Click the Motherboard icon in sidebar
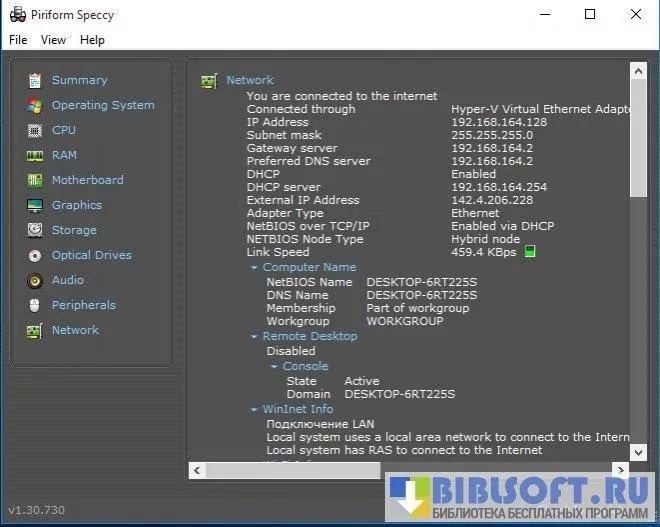Viewport: 660px width, 527px height. coord(35,180)
